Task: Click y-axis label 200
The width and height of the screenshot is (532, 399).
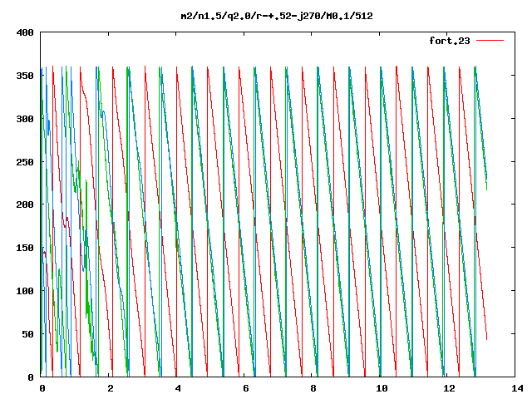Action: [25, 204]
